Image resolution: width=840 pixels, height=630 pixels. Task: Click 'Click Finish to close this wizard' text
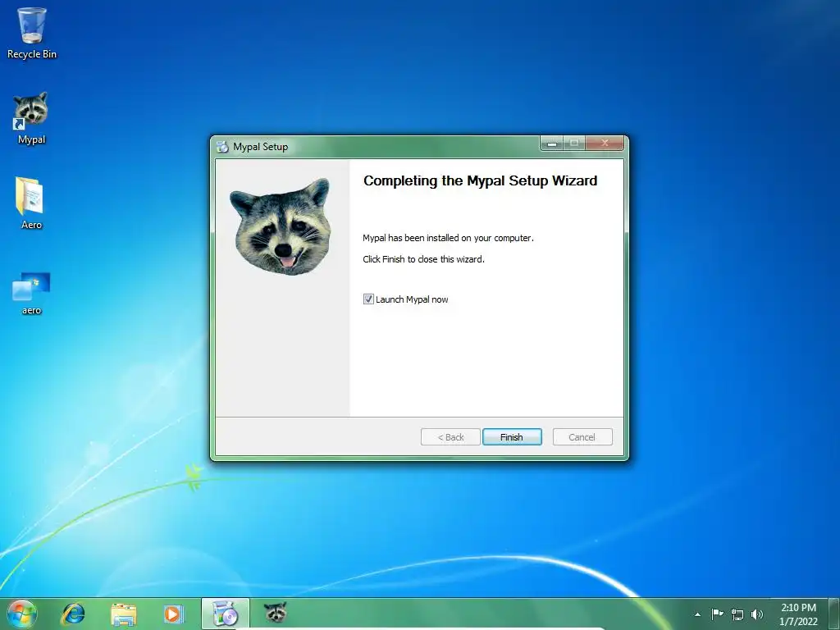point(423,259)
